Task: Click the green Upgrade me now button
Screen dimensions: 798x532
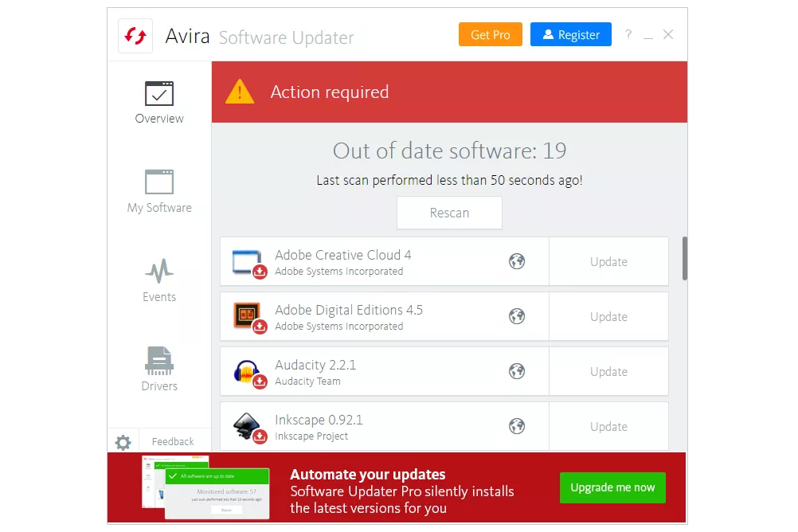Action: pos(612,487)
